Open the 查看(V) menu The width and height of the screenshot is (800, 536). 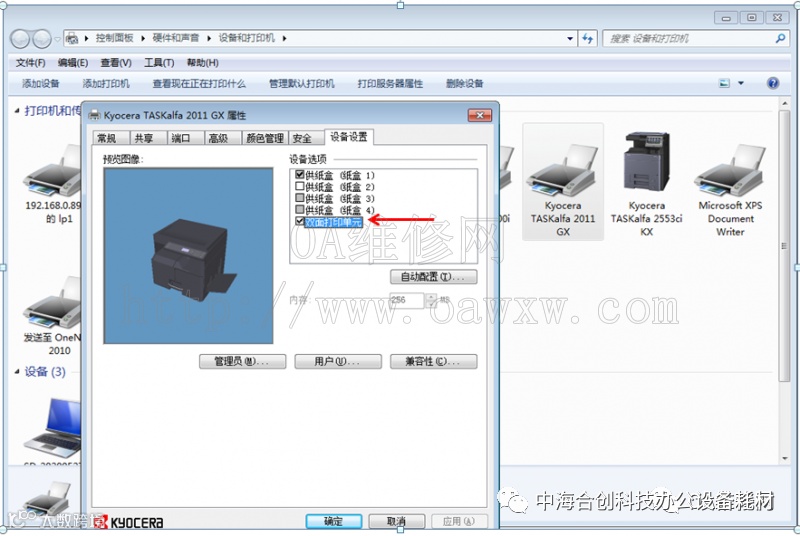(x=116, y=63)
